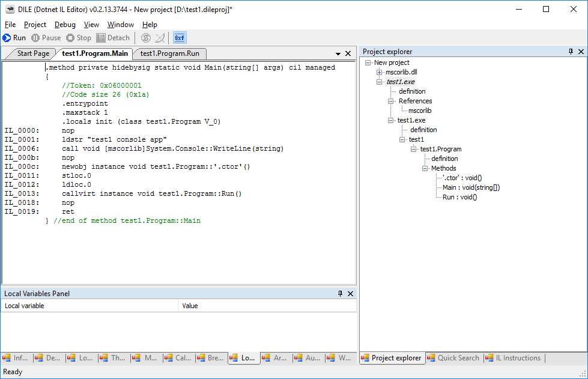Image resolution: width=588 pixels, height=379 pixels.
Task: Open the Debug menu
Action: pyautogui.click(x=65, y=25)
